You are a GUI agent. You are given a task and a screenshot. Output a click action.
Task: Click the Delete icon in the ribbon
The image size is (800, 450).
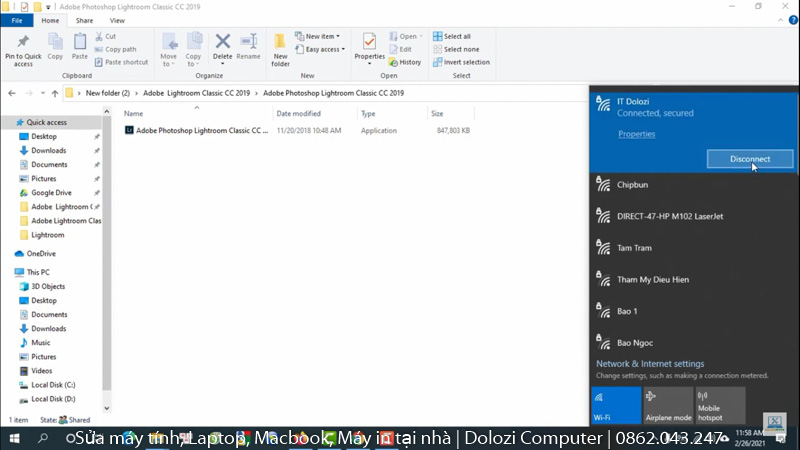[223, 45]
